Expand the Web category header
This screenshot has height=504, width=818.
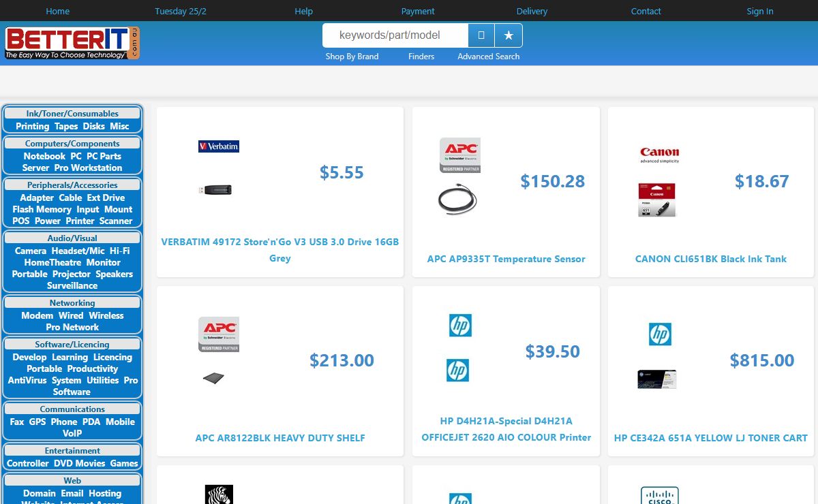72,481
